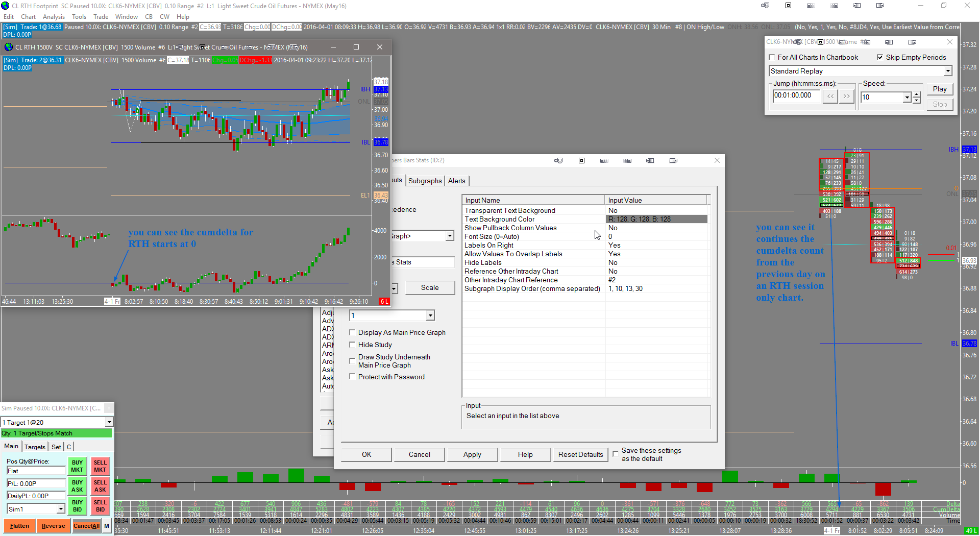Click the SELL MKT button
This screenshot has height=536, width=980.
tap(100, 466)
